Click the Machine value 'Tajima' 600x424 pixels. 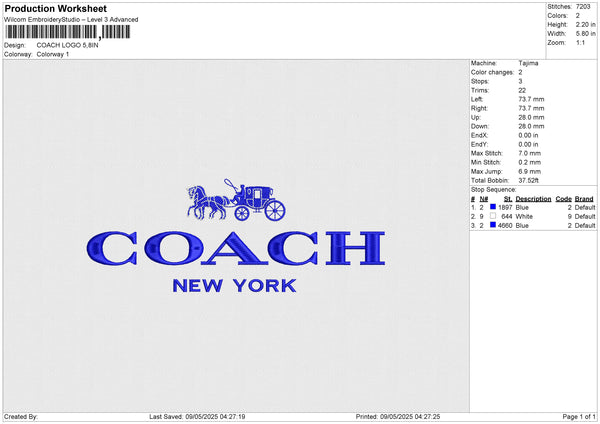(528, 63)
